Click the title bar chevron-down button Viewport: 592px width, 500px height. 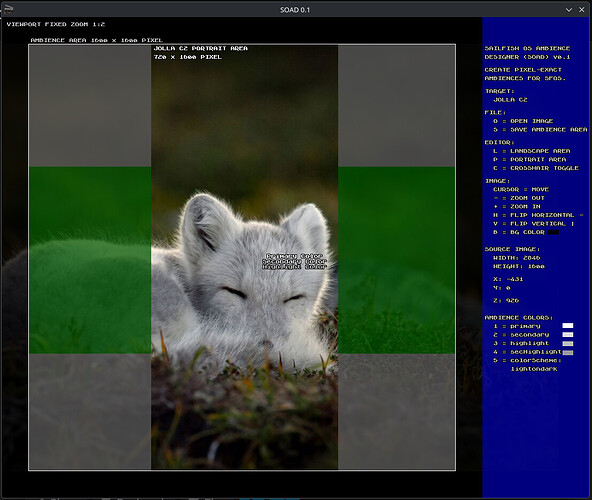pyautogui.click(x=569, y=10)
